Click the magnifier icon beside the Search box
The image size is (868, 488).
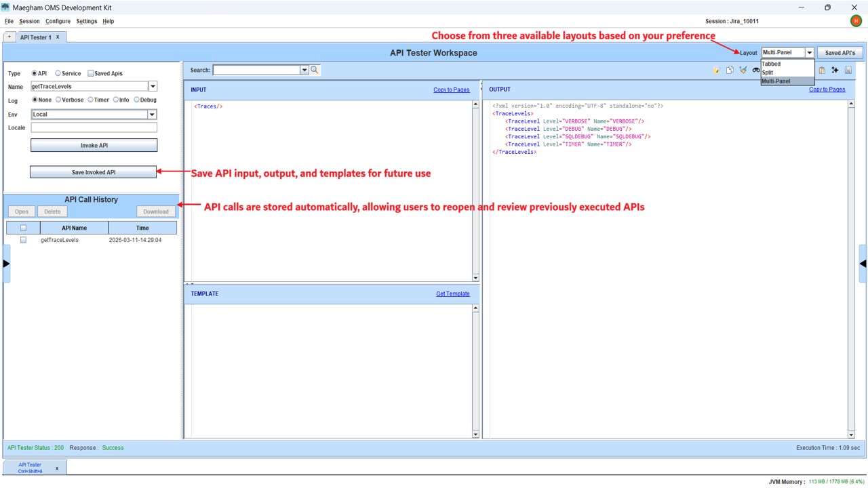point(313,70)
